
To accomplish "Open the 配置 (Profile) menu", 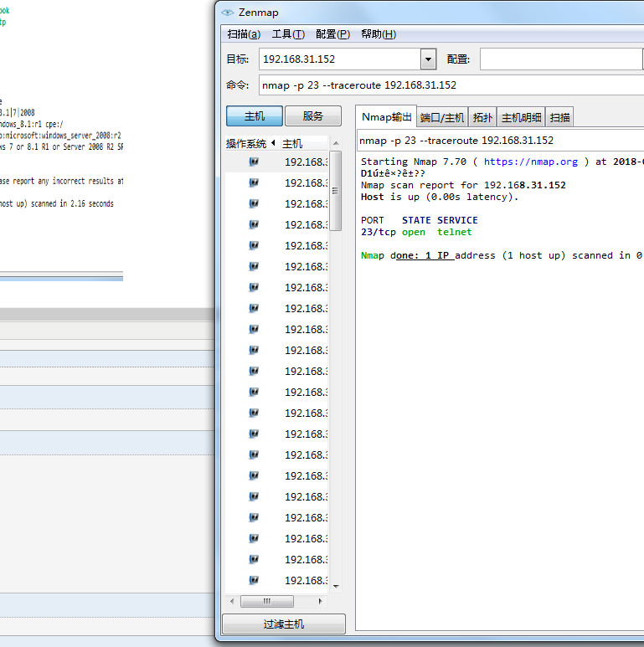I will 332,34.
